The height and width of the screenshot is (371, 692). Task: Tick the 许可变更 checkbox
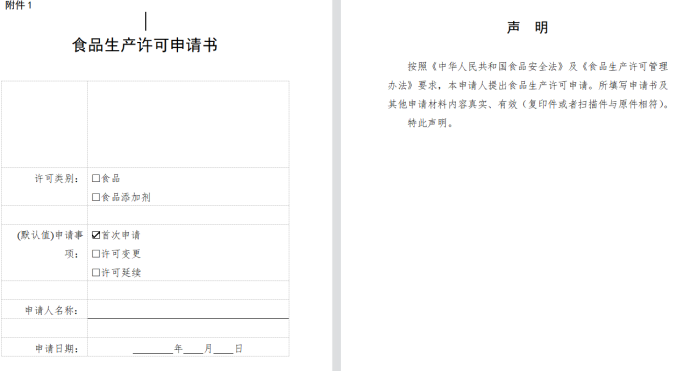[96, 254]
